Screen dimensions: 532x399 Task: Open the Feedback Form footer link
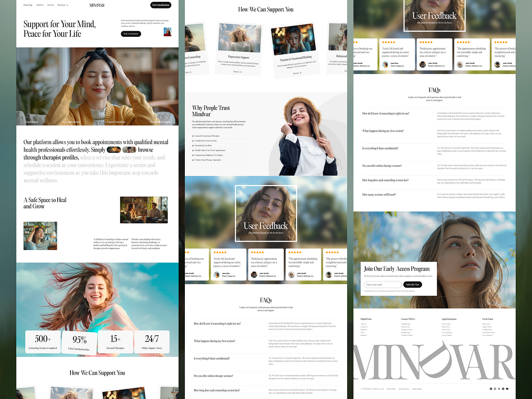487,329
